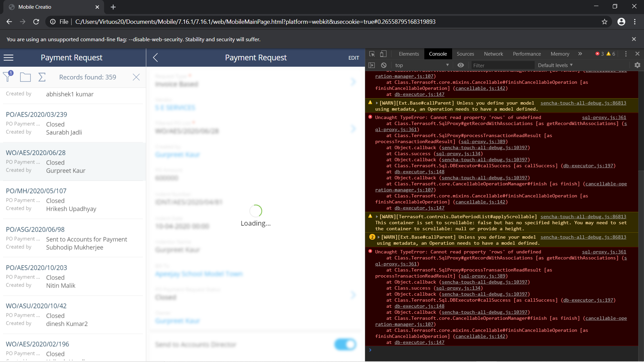This screenshot has width=644, height=362.
Task: Open sql-proxy.js:361 link on first TypeError
Action: (604, 118)
